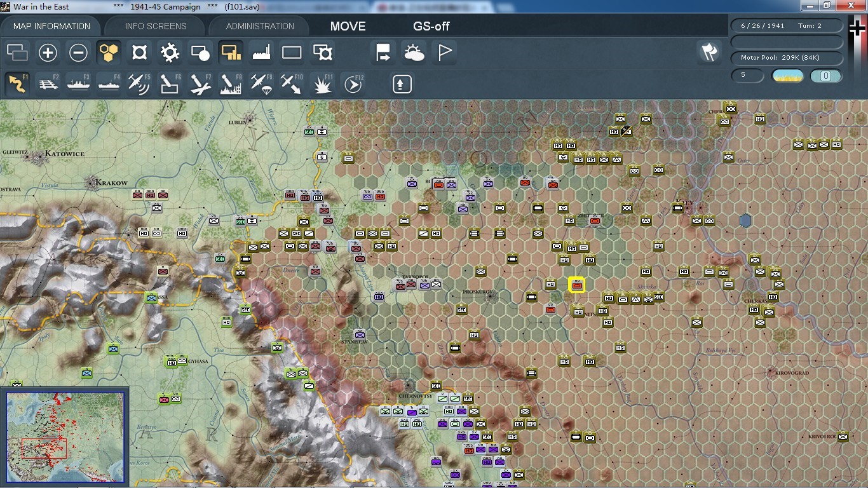Click the crossed white flags icon

710,52
